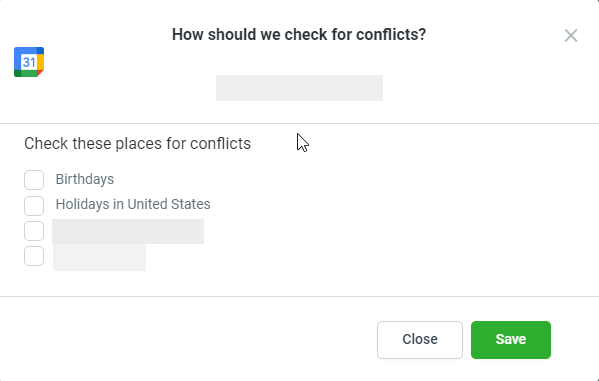Enable the Birthdays checkbox

click(34, 180)
